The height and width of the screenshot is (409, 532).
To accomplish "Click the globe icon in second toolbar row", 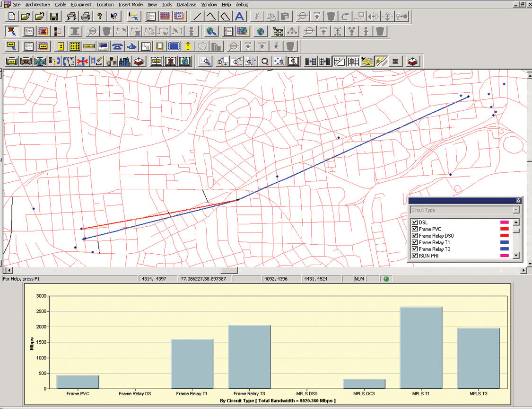I will [x=261, y=32].
